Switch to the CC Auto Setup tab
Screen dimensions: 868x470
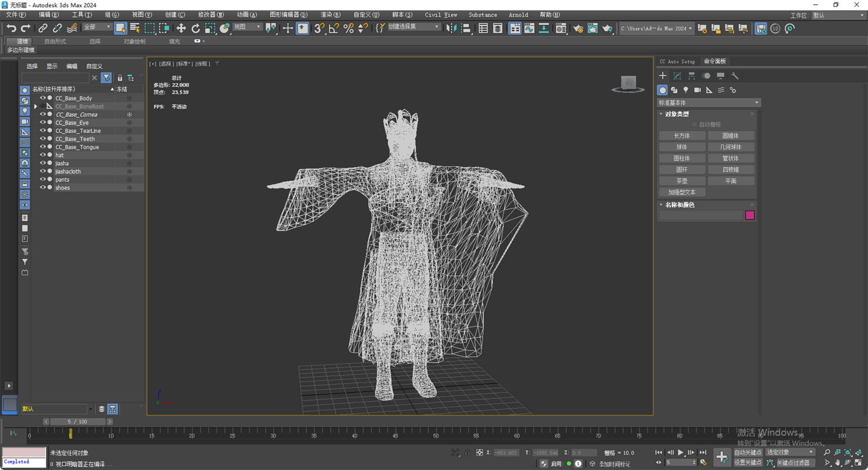(677, 61)
